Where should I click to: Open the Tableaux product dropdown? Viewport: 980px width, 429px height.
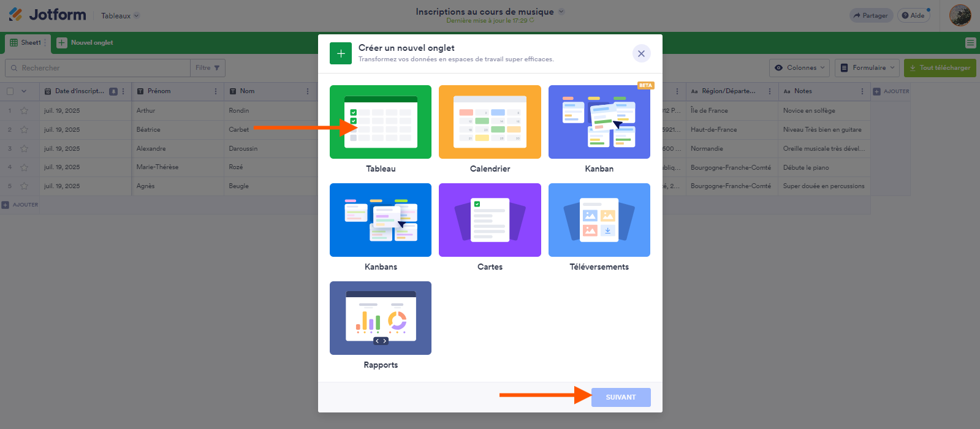tap(120, 16)
